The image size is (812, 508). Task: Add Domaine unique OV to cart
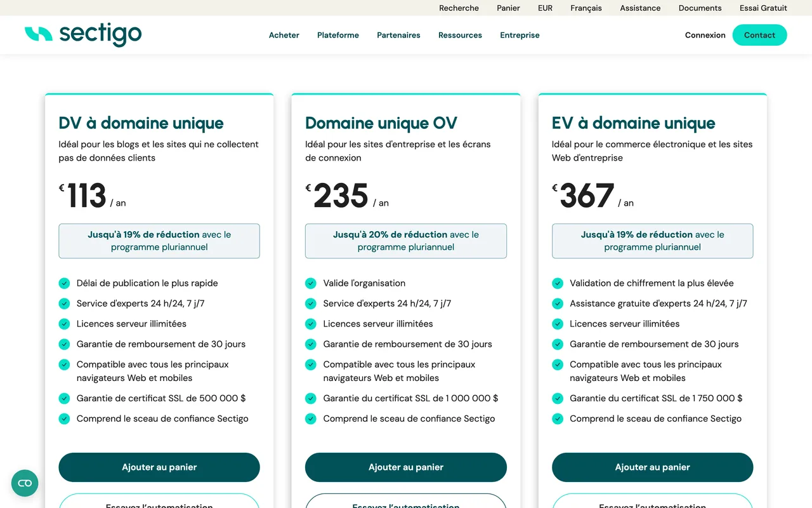tap(406, 467)
